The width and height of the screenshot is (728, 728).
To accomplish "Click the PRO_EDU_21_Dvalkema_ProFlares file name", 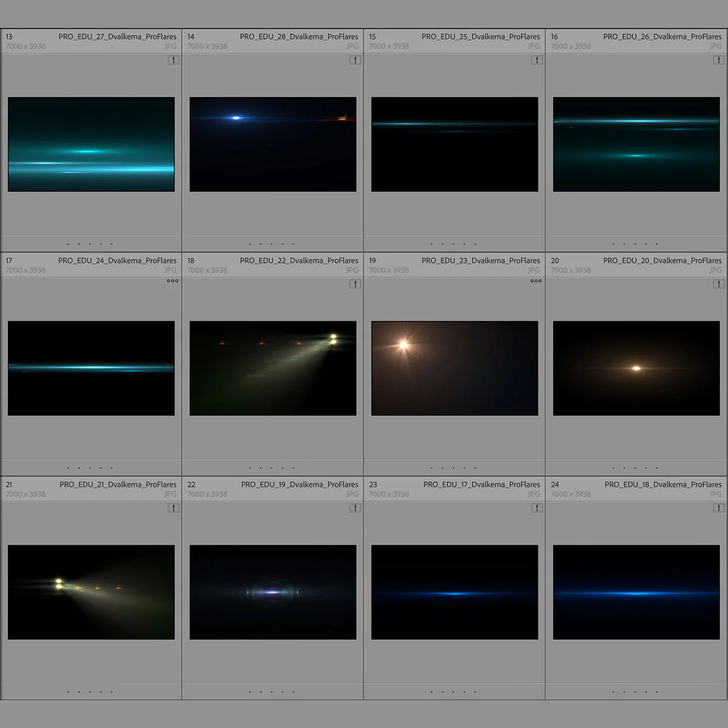I will click(118, 484).
